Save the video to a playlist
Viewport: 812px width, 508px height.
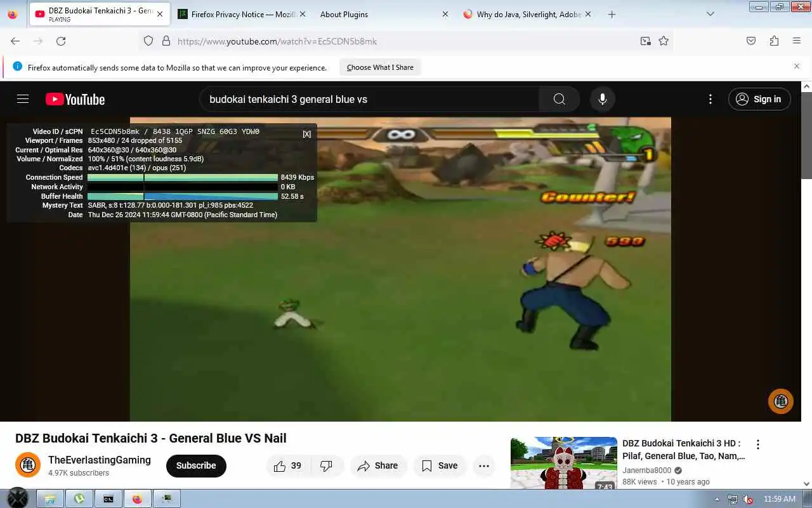(440, 466)
